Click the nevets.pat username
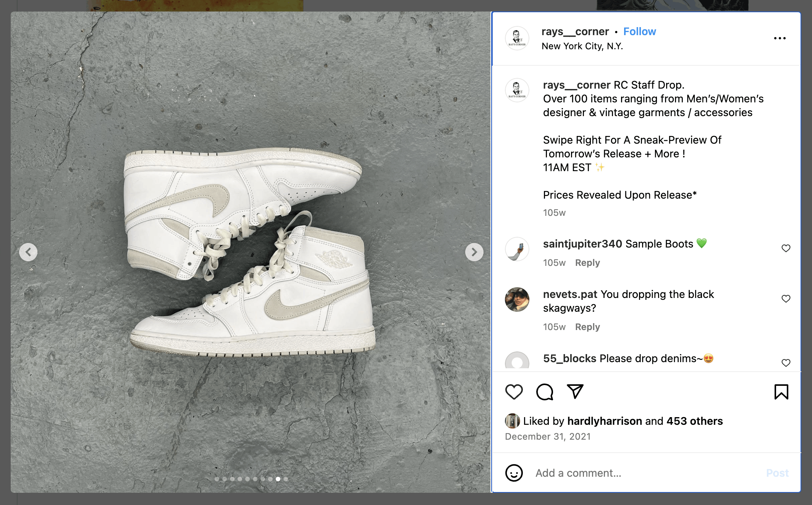Screen dimensions: 812x505 tap(570, 294)
